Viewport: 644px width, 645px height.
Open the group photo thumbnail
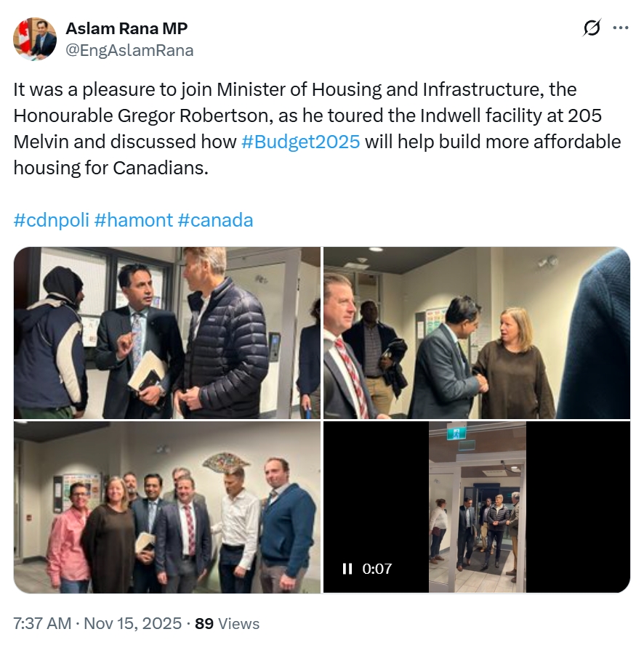tap(167, 507)
